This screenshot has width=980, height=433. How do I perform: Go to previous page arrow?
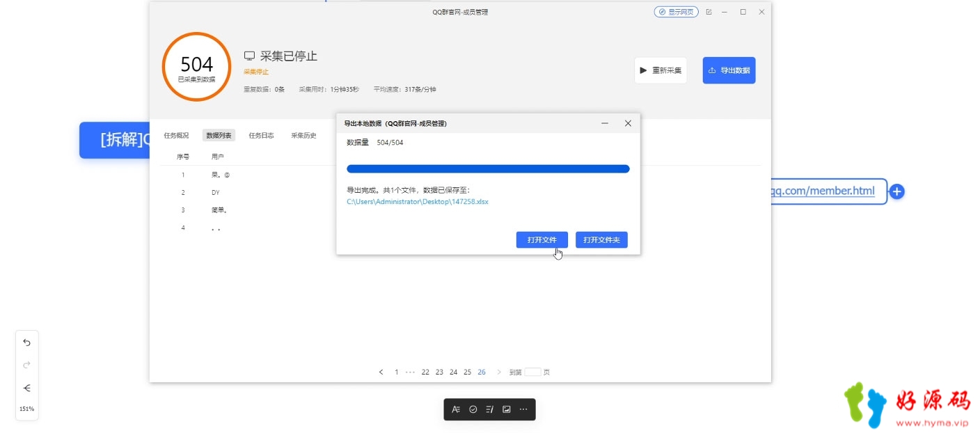pyautogui.click(x=381, y=372)
